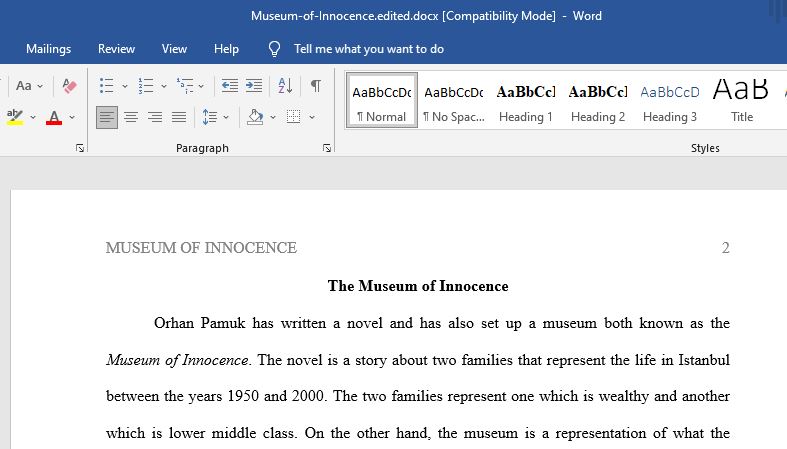Justify the paragraph text
The height and width of the screenshot is (449, 787).
click(179, 117)
